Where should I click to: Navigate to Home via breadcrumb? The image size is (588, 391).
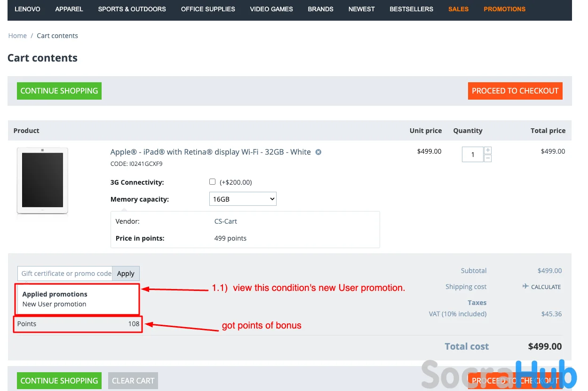(17, 36)
